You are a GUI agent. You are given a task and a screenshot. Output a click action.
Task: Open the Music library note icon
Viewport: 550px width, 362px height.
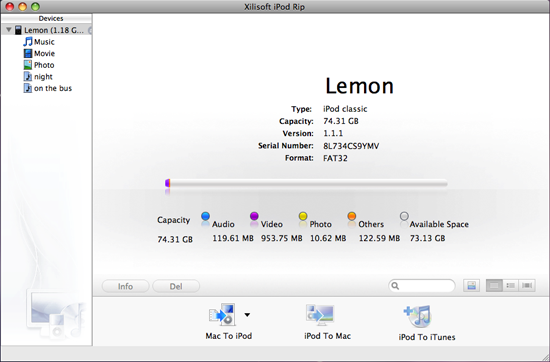[x=28, y=42]
